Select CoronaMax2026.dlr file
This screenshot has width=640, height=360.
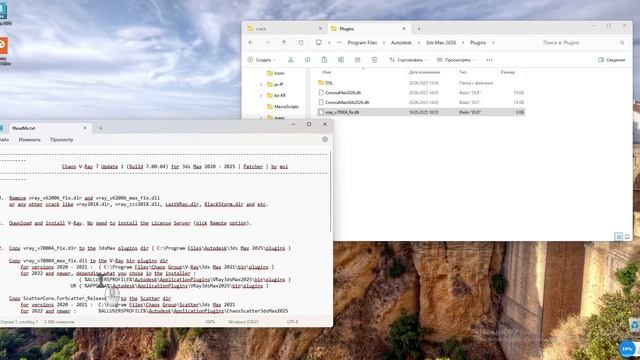point(420,93)
